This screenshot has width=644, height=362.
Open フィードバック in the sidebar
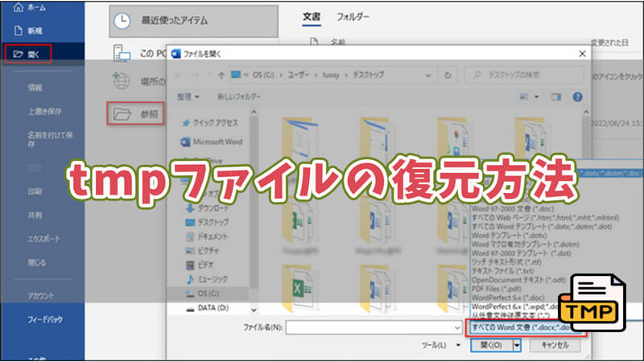pyautogui.click(x=45, y=319)
